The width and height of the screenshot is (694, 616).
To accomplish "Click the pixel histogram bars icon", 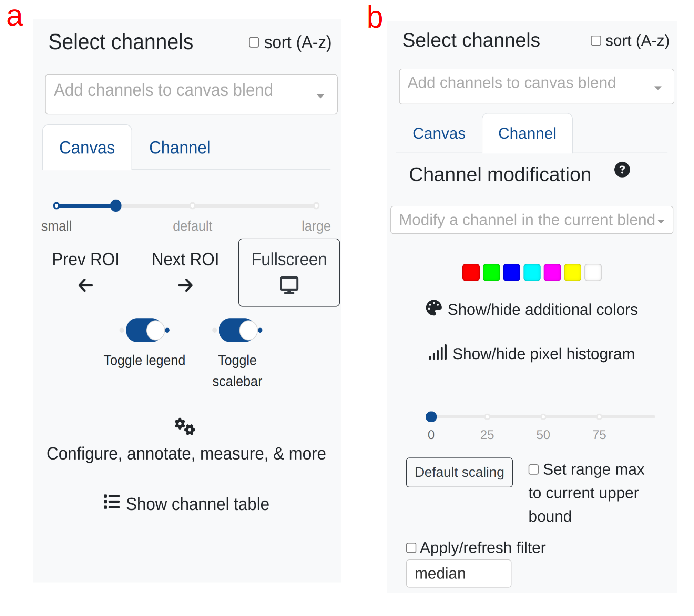I will point(438,352).
